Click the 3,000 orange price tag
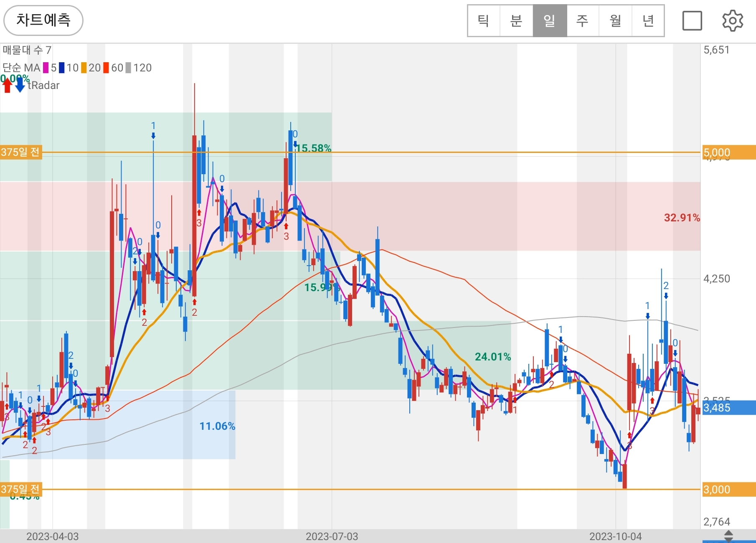The width and height of the screenshot is (756, 543). point(728,490)
